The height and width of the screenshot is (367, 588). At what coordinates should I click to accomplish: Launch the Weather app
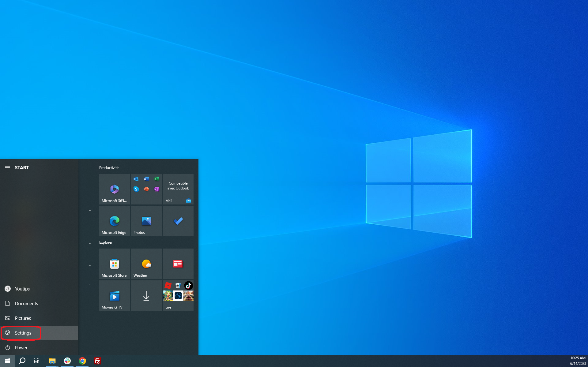pyautogui.click(x=146, y=264)
